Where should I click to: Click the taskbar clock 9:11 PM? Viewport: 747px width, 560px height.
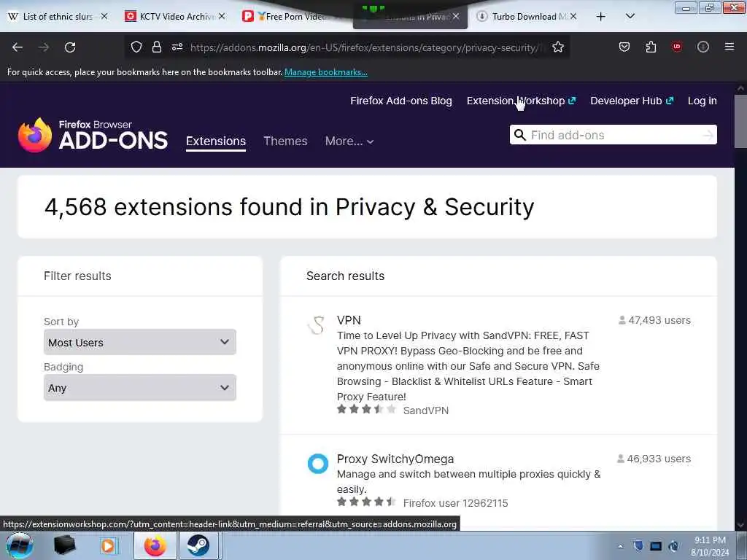[x=710, y=540]
